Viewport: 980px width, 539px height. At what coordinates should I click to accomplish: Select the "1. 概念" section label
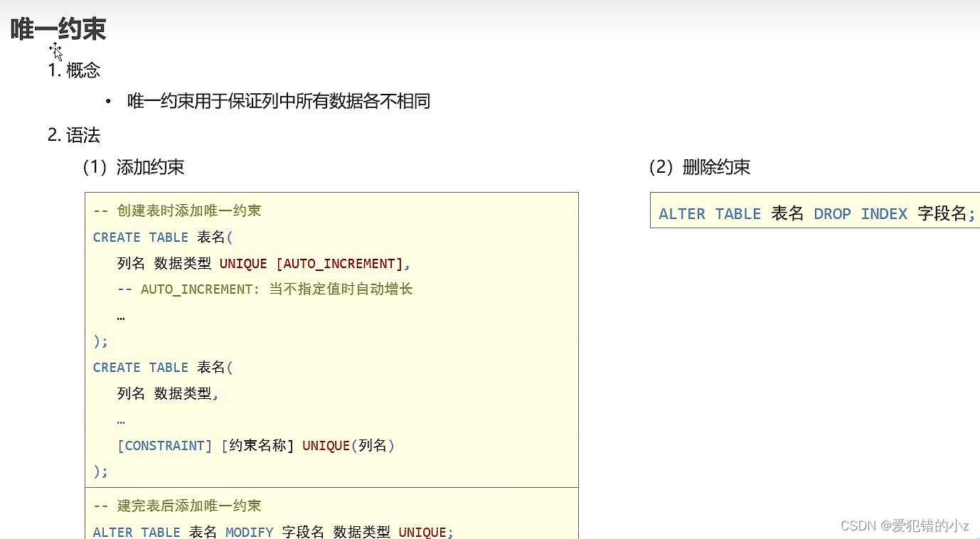(74, 70)
